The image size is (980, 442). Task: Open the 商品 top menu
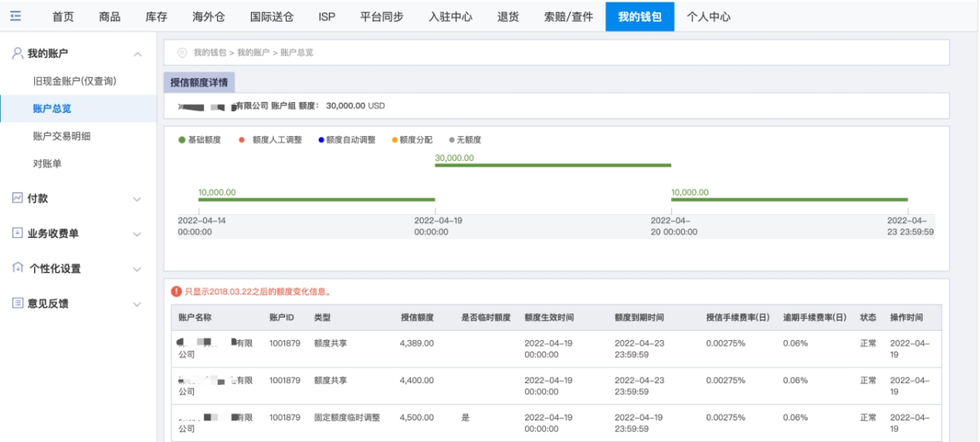click(109, 17)
